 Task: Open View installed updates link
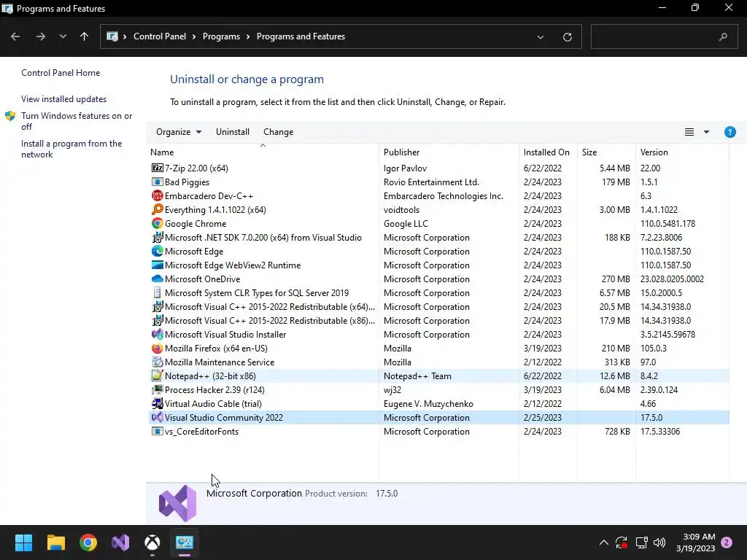64,99
